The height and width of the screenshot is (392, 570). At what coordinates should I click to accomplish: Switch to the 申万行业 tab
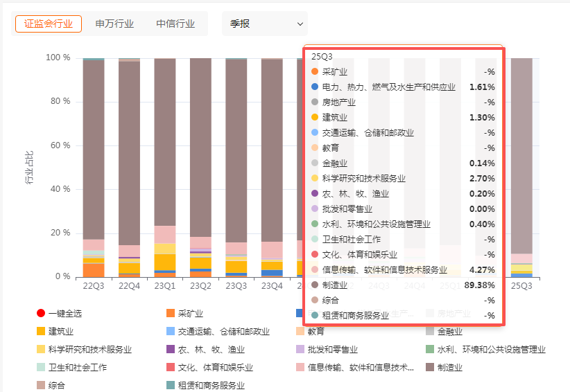point(114,24)
